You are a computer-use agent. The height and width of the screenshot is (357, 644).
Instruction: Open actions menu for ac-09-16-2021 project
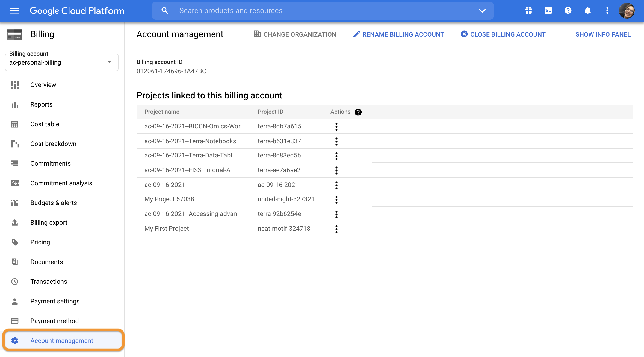coord(336,185)
